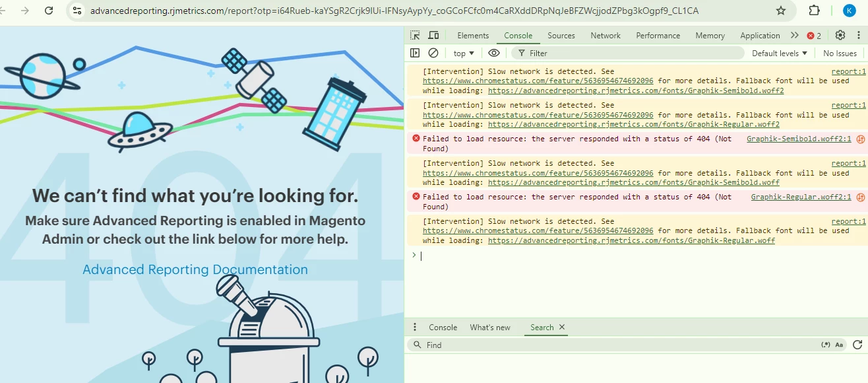Screen dimensions: 868x383
Task: Open the No Issues indicator
Action: (840, 53)
